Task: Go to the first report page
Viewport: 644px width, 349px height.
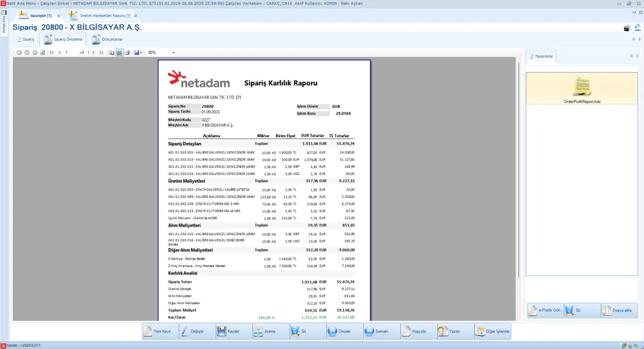Action: [52, 53]
